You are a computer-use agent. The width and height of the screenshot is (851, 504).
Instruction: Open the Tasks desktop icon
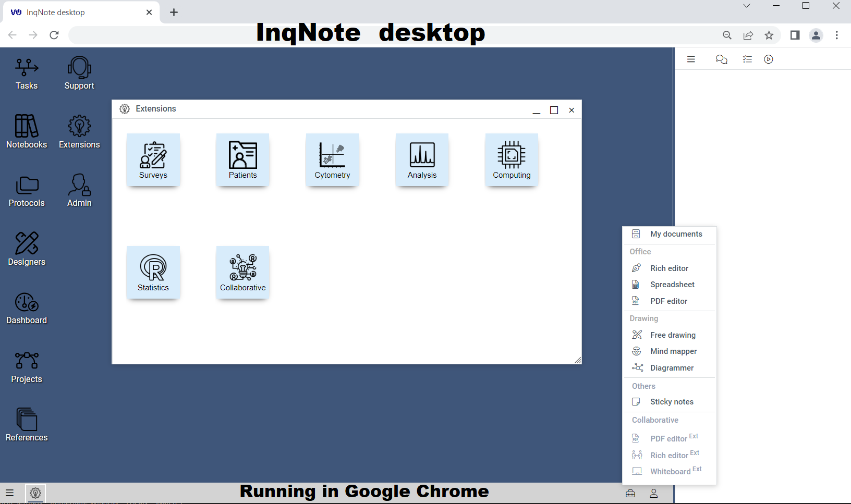point(27,73)
